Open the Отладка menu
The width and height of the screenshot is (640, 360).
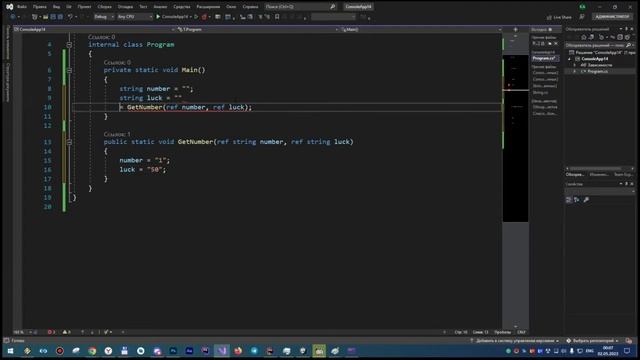[x=125, y=7]
